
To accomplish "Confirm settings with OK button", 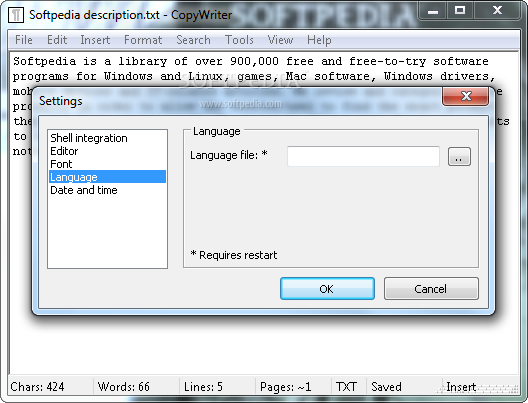I will tap(327, 289).
